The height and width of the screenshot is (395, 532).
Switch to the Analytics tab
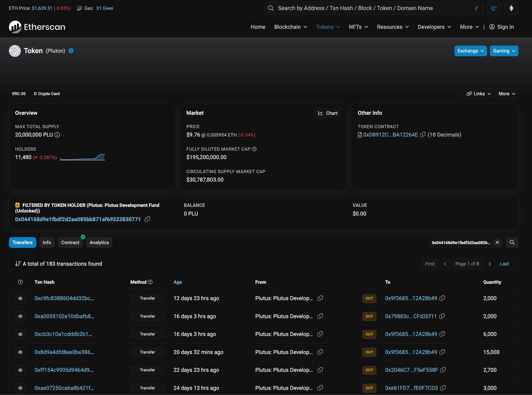pyautogui.click(x=99, y=242)
